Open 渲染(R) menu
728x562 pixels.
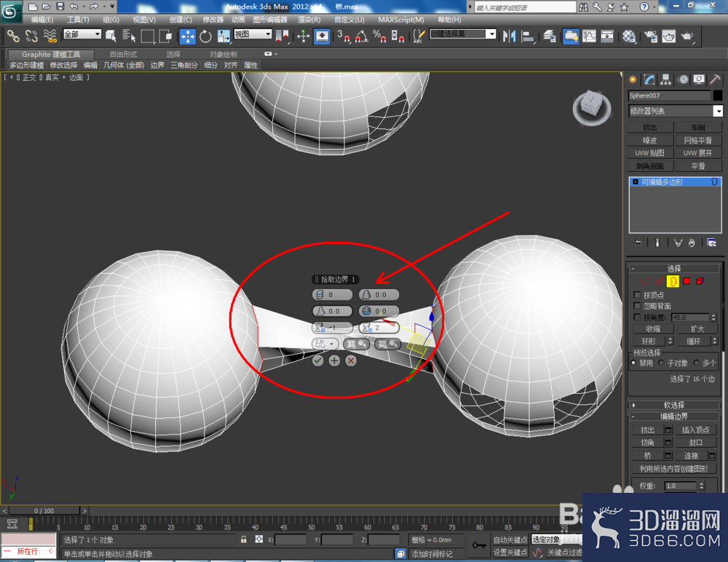[309, 20]
